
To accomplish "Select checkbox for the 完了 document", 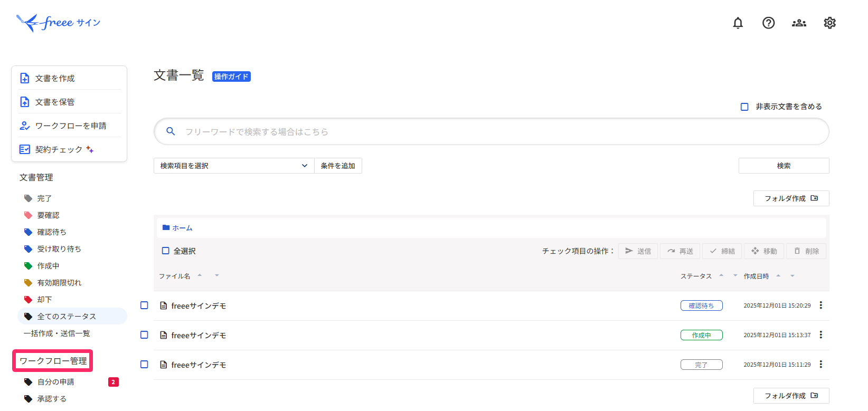I will [x=144, y=365].
